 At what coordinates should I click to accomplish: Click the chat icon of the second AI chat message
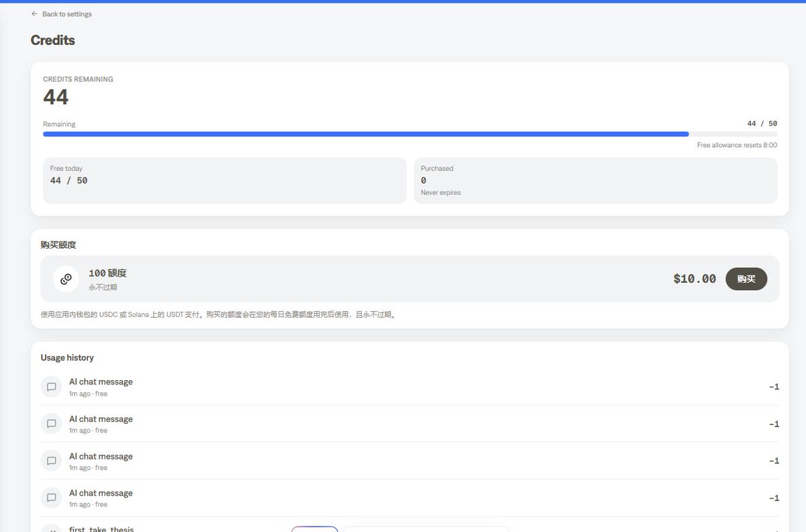click(x=51, y=424)
